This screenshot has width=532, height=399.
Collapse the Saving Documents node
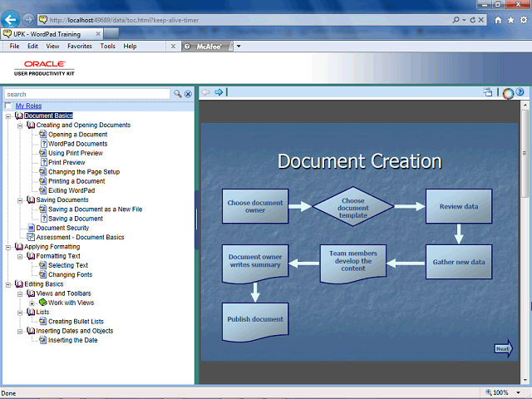[20, 200]
